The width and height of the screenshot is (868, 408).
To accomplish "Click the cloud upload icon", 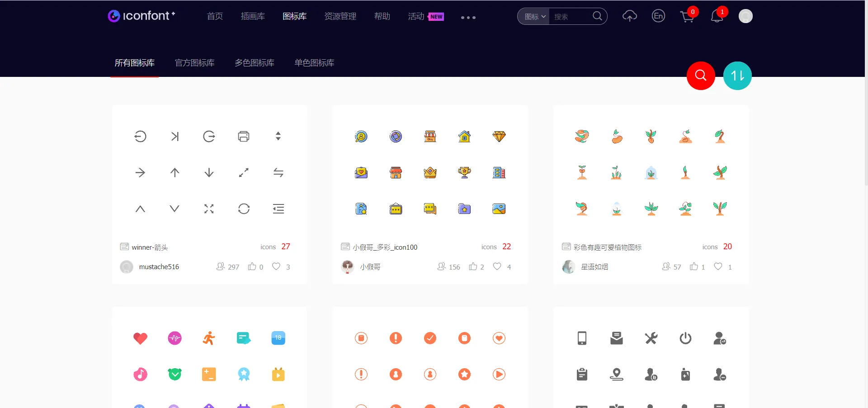I will coord(629,16).
